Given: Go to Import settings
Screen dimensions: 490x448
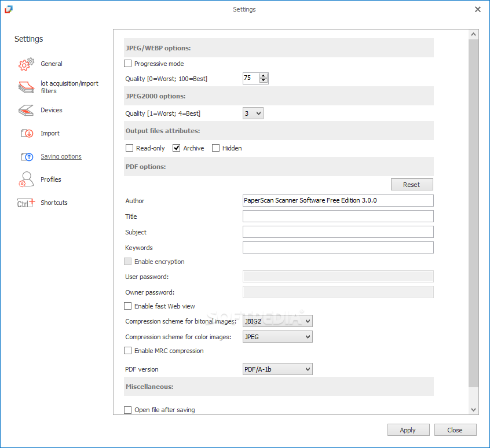Looking at the screenshot, I should click(x=50, y=133).
